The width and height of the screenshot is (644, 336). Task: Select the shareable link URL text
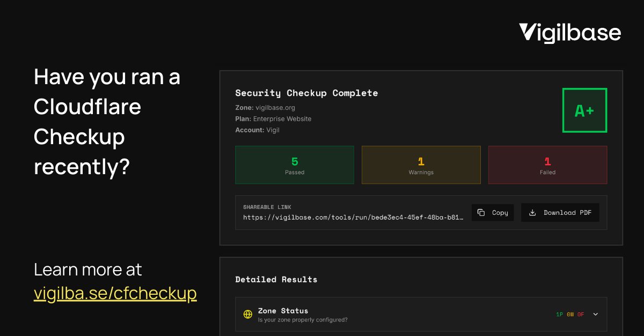pos(353,218)
